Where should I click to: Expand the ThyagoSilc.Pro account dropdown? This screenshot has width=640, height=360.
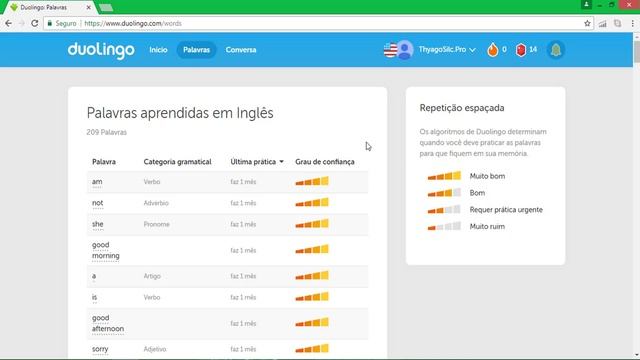(447, 50)
